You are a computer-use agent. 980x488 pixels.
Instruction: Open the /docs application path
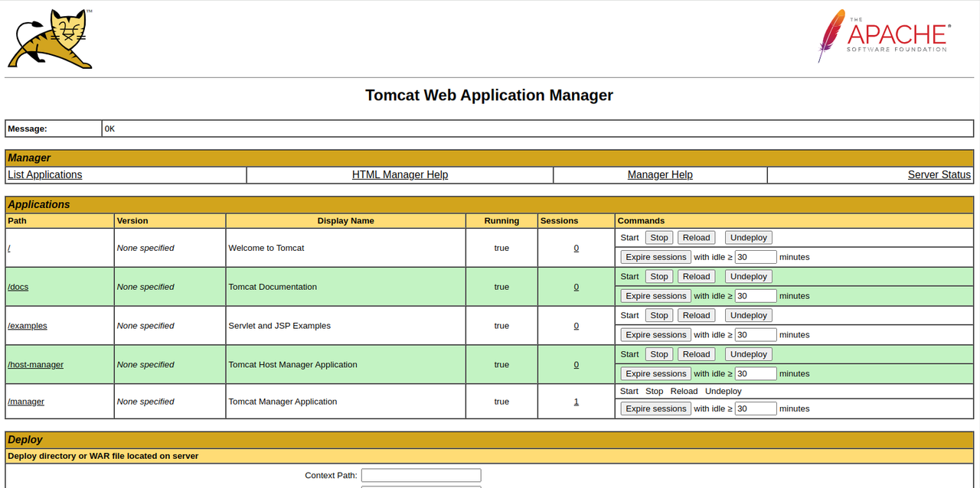coord(18,287)
